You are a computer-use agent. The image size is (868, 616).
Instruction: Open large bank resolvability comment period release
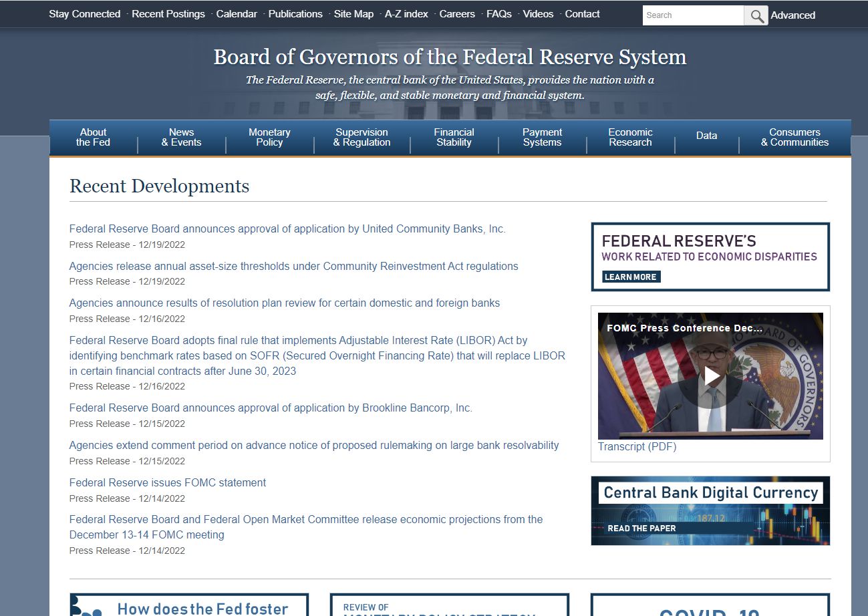314,446
